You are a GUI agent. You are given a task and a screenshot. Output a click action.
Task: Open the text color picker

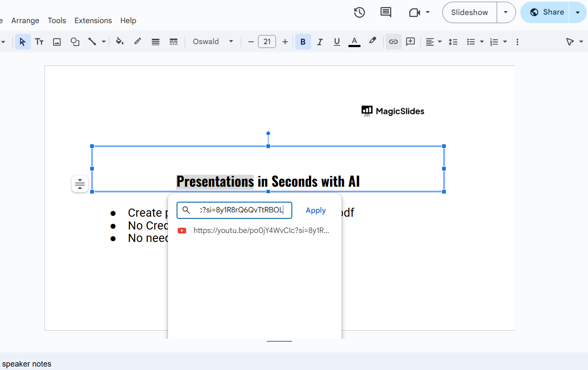pos(354,42)
